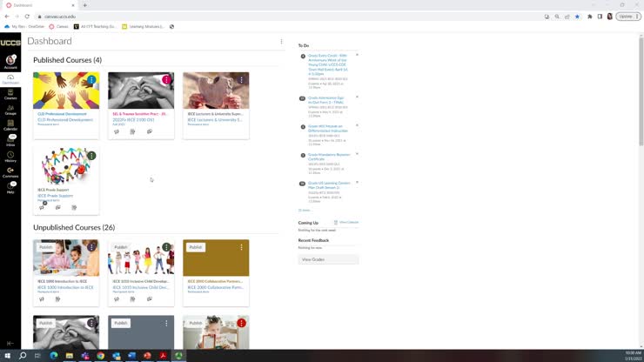Publish the gray-colored unpublished course card
The image size is (644, 362).
121,323
